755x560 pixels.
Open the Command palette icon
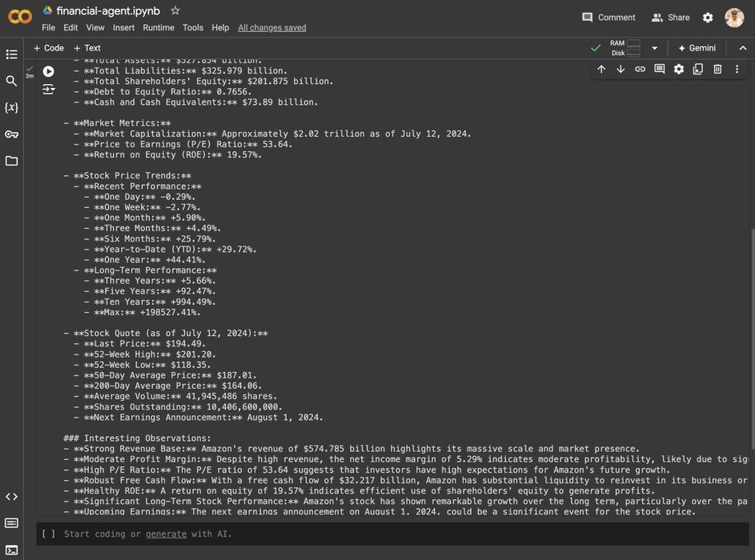click(11, 523)
